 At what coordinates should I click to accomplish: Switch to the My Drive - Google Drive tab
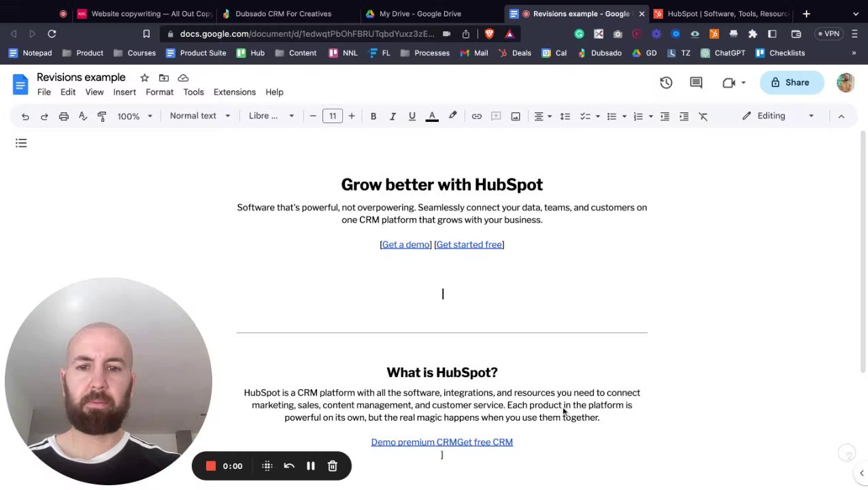tap(420, 14)
